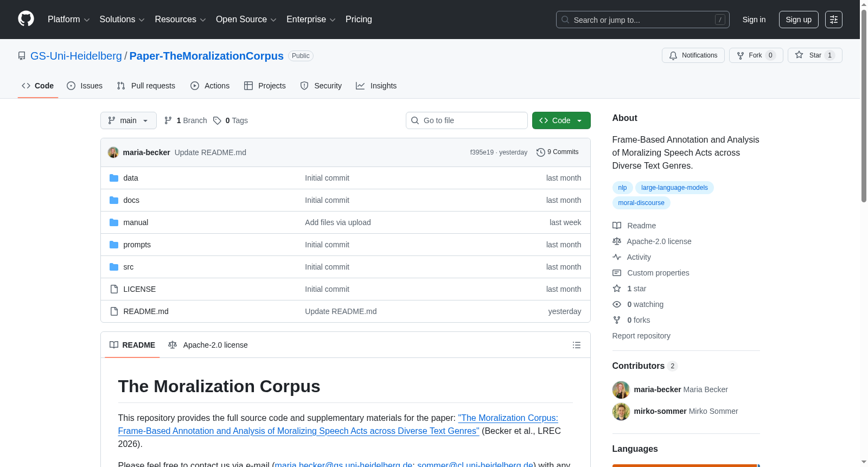Click Report repository link
868x467 pixels.
pyautogui.click(x=641, y=336)
